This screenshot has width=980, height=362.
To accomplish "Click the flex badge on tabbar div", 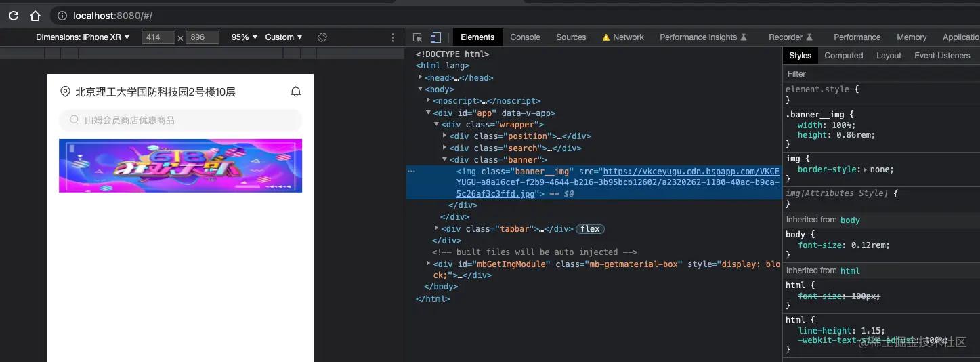I will tap(590, 229).
